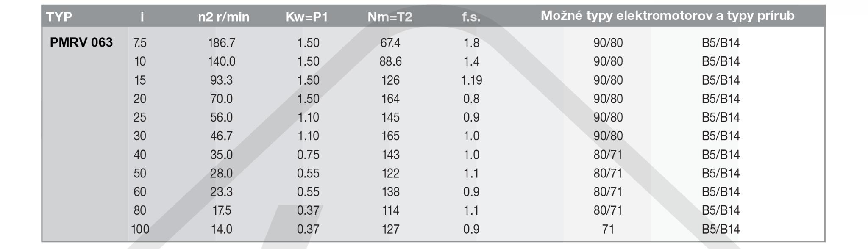Click the TYP column header

coord(59,17)
